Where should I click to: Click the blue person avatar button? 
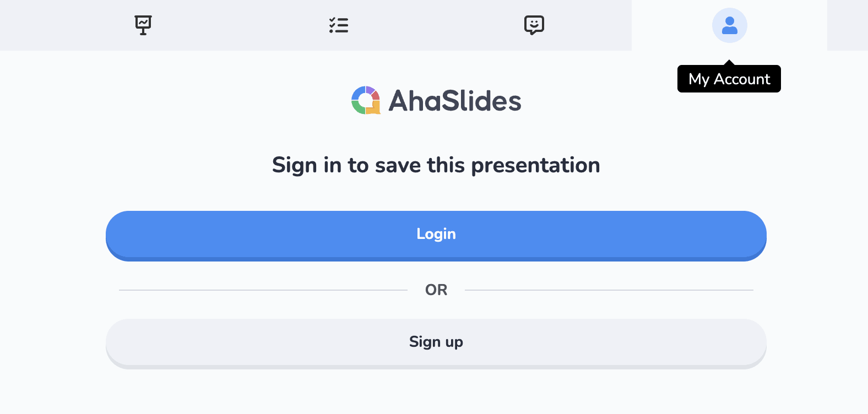click(x=729, y=25)
